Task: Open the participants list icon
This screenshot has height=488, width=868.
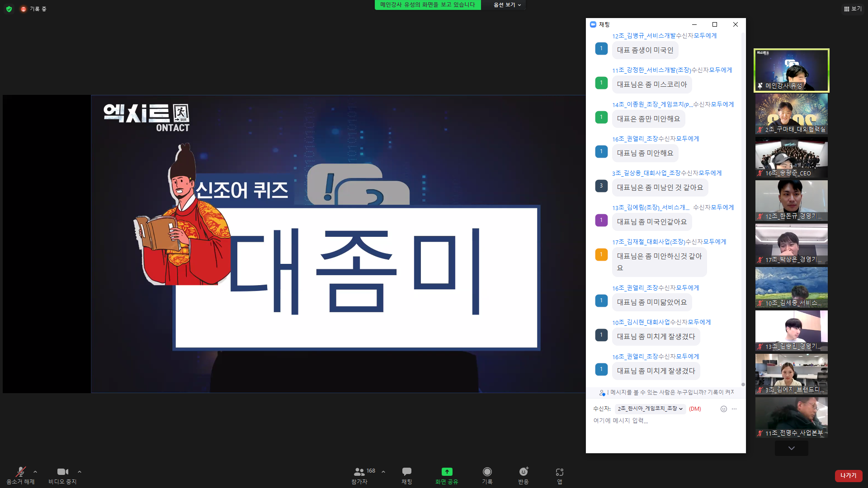Action: [x=359, y=472]
